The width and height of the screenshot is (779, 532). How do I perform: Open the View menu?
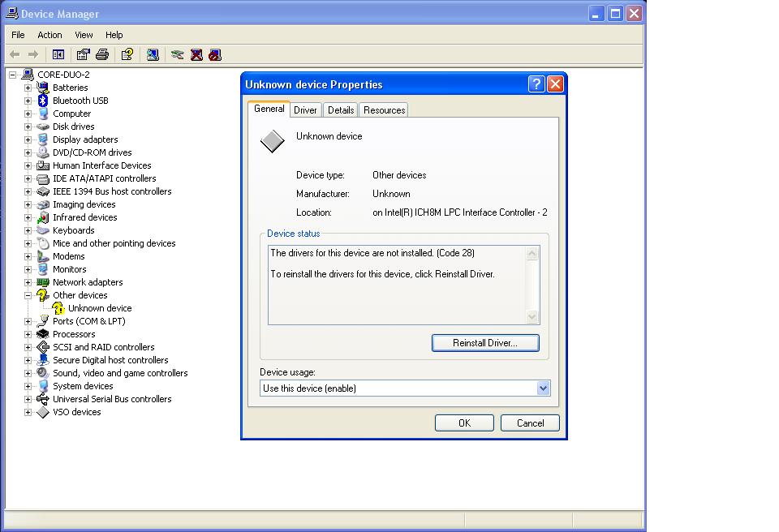point(84,35)
